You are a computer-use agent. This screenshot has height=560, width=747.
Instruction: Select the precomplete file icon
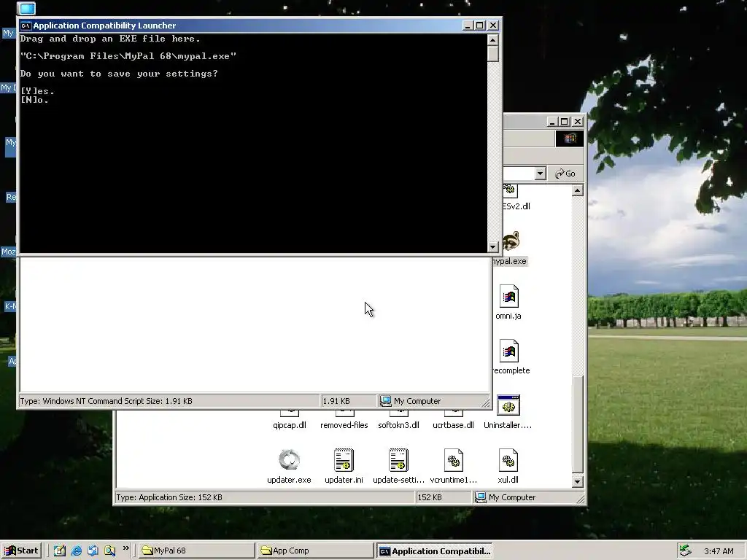click(508, 351)
